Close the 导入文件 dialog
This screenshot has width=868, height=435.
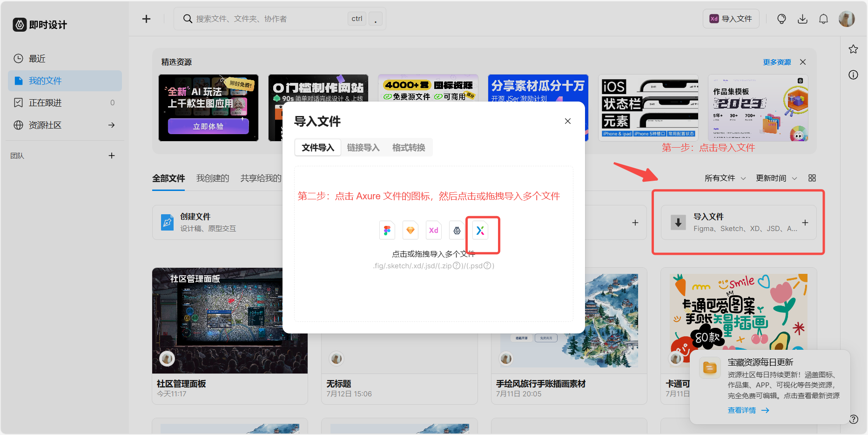coord(568,121)
